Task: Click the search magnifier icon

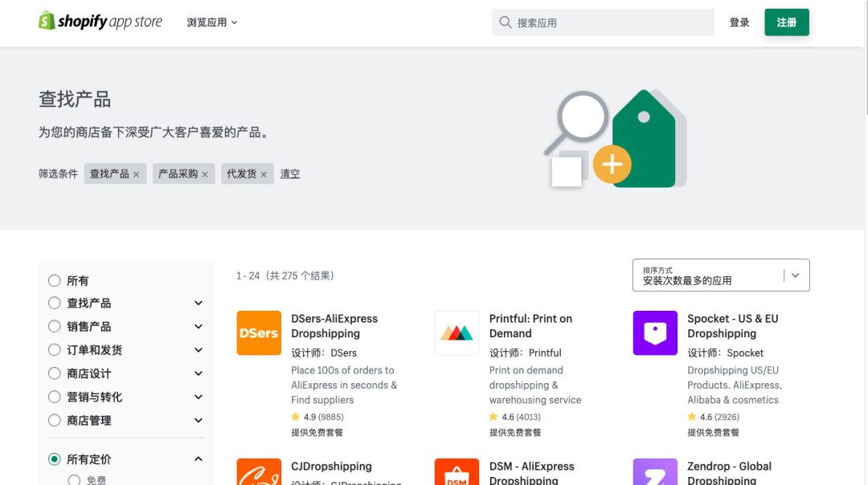Action: coord(505,22)
